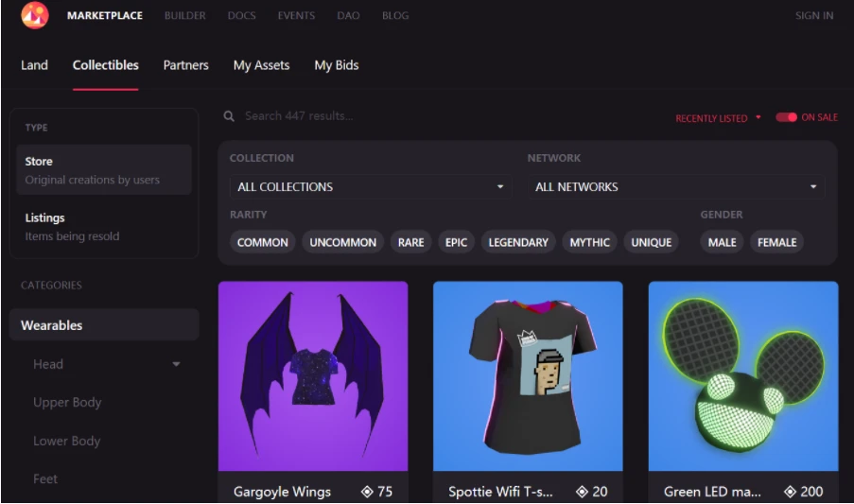
Task: Select the Feet category
Action: [x=45, y=479]
